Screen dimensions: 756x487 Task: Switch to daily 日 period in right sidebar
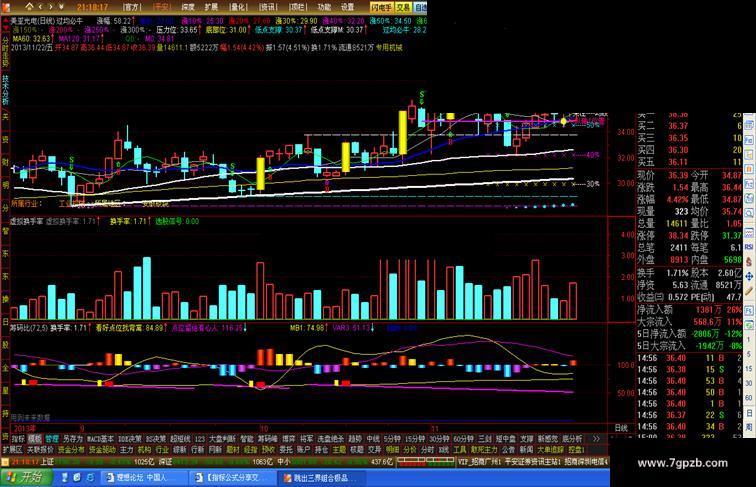(x=749, y=413)
